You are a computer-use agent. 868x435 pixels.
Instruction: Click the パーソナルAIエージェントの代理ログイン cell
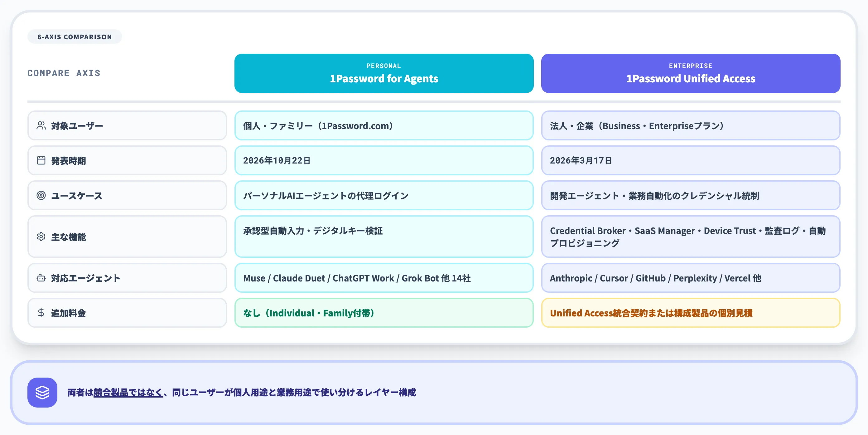click(384, 196)
